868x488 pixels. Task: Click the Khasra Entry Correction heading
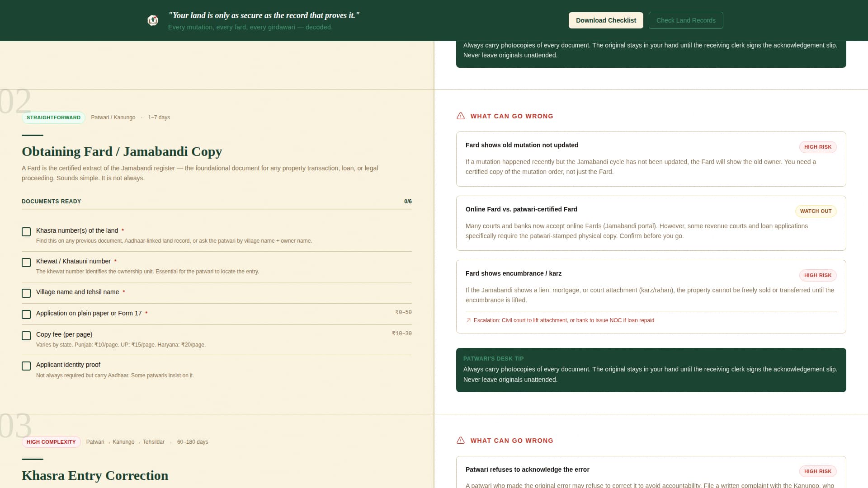(x=95, y=475)
